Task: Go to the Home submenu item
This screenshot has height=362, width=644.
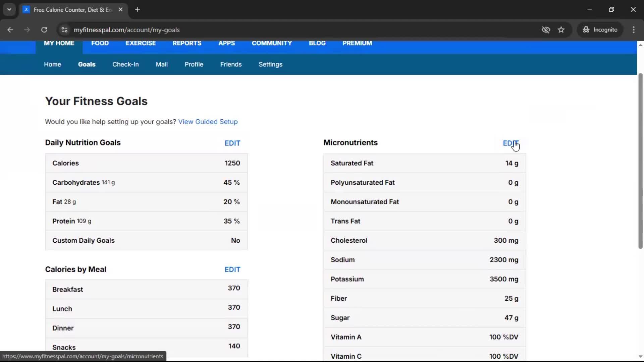Action: tap(52, 64)
